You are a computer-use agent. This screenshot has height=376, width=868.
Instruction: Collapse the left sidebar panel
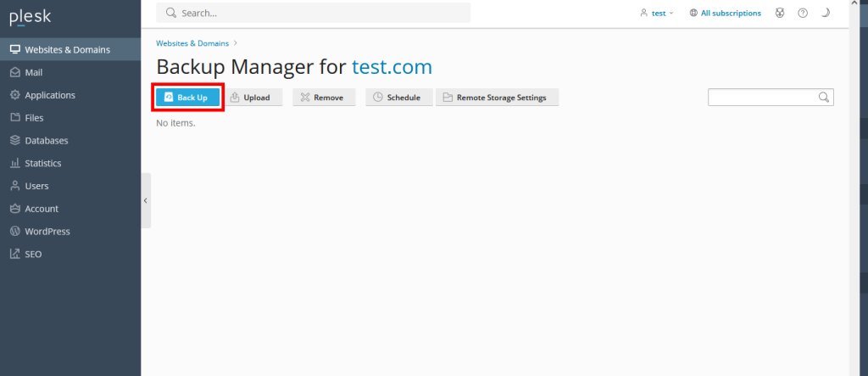point(145,200)
